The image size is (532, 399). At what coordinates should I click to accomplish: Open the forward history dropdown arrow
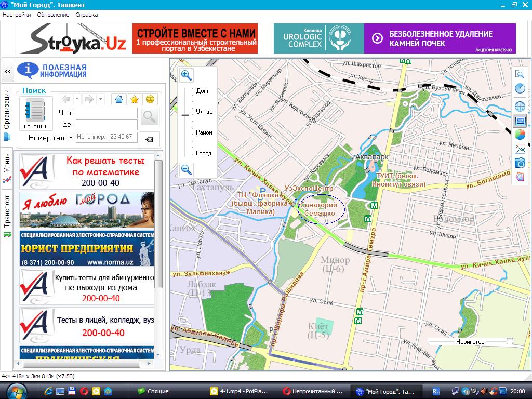tap(100, 99)
